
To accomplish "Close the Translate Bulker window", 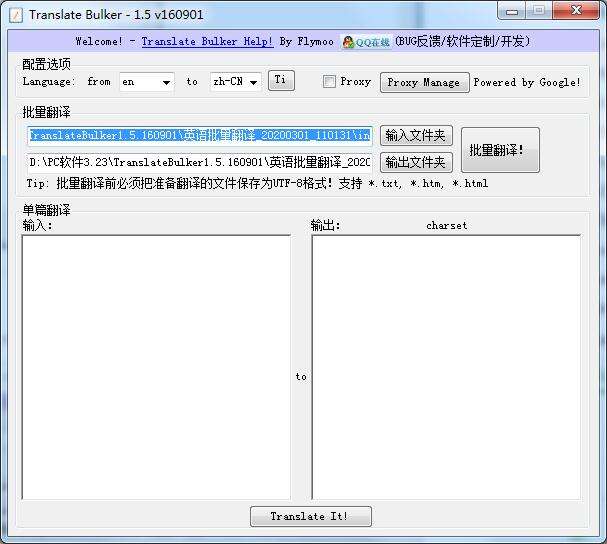I will click(x=576, y=11).
